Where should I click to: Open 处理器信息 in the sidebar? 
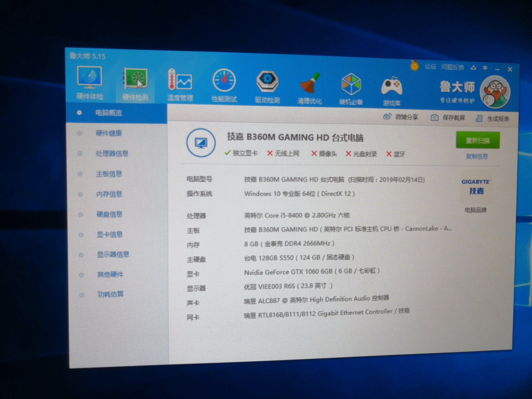(112, 153)
